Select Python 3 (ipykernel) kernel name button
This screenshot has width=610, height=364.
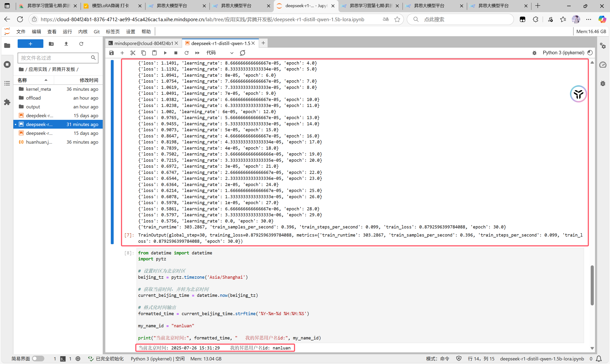click(563, 53)
